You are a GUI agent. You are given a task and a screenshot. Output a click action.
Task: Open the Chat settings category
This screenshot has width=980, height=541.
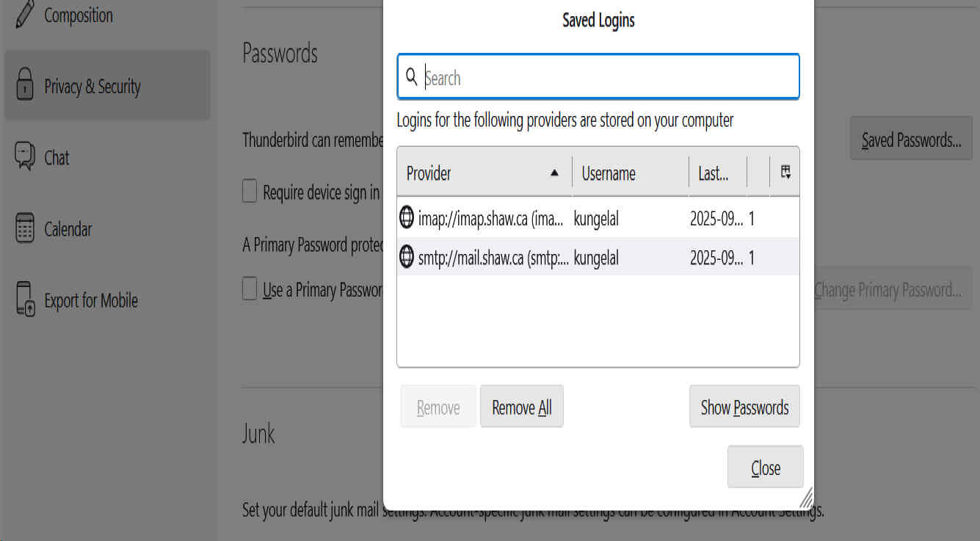[x=57, y=158]
